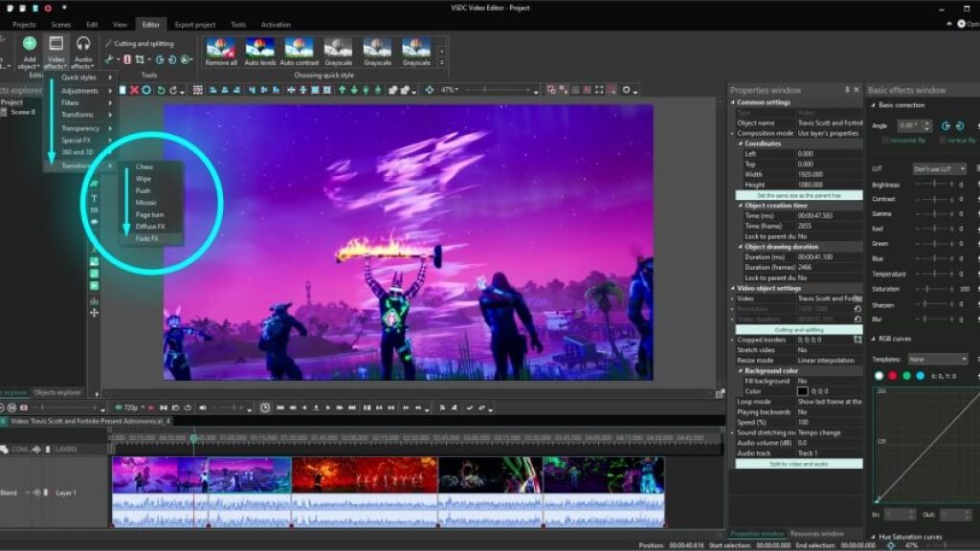The width and height of the screenshot is (980, 551).
Task: Click the Undo arrow in the editor toolbar
Action: 161,90
